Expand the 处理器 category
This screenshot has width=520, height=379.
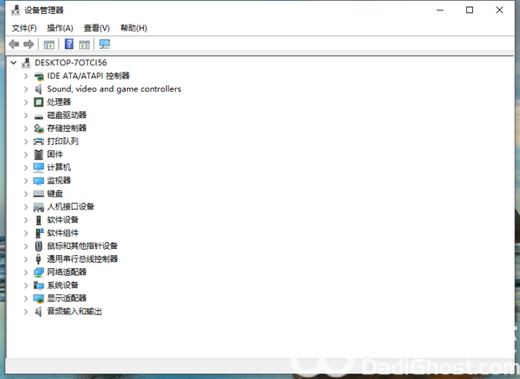pos(26,102)
